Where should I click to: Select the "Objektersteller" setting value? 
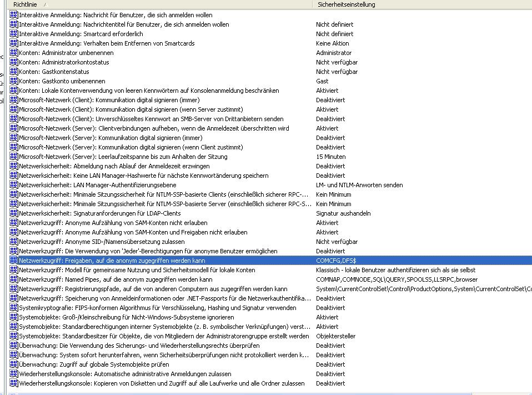point(336,336)
